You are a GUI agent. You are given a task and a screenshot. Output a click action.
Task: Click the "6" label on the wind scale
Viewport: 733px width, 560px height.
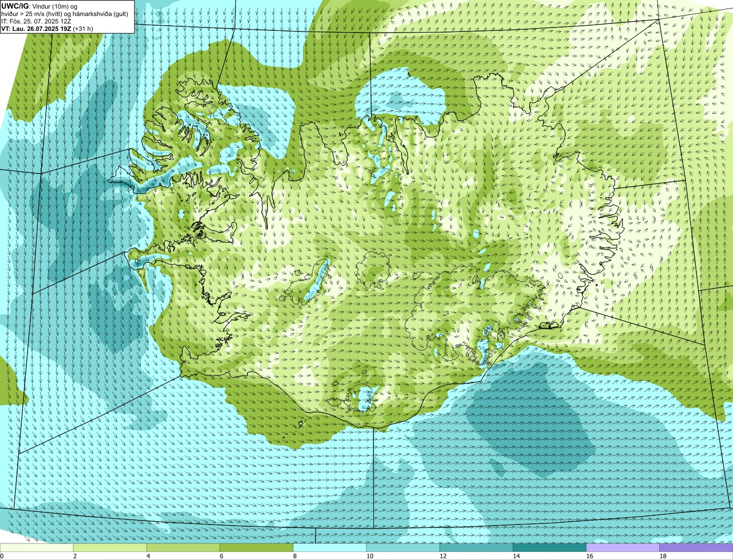222,556
